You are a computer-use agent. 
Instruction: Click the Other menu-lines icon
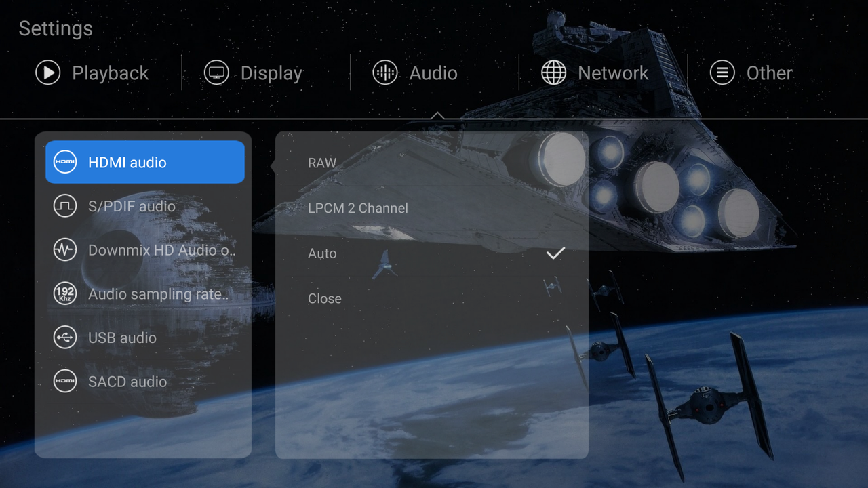click(x=722, y=73)
